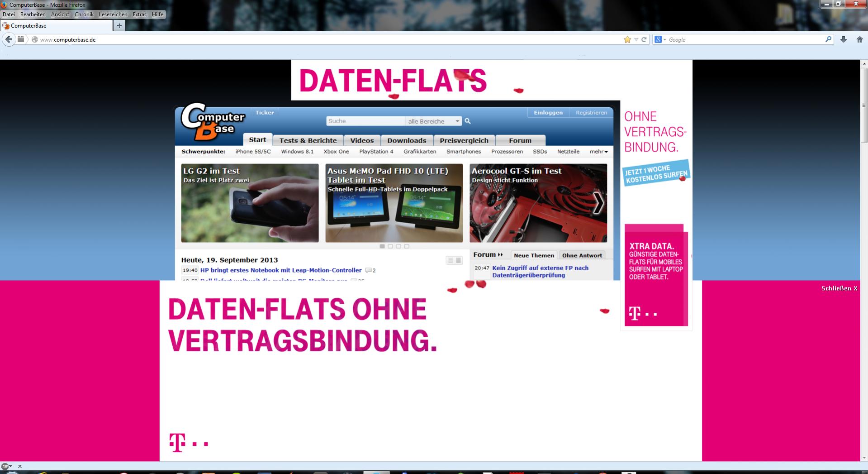
Task: Open the iPhone 5S/5C topic link
Action: [x=253, y=152]
